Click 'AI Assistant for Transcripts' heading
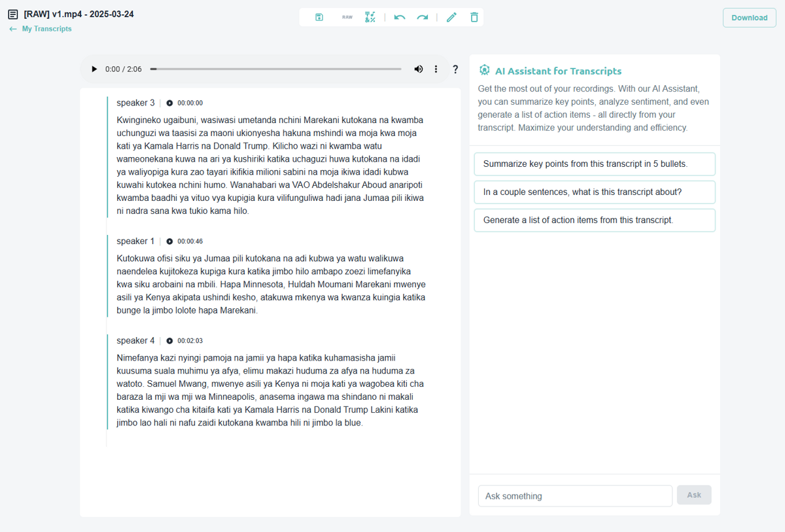785x532 pixels. 559,71
